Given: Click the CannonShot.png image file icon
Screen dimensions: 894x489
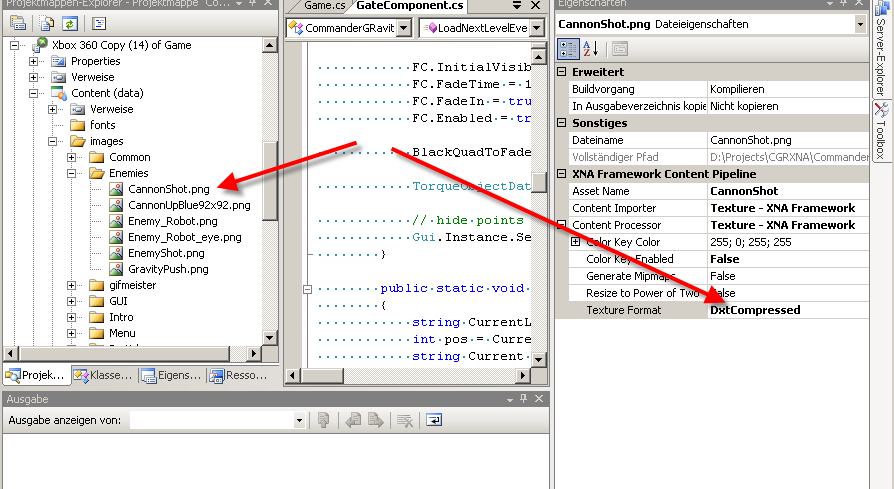Looking at the screenshot, I should (116, 189).
